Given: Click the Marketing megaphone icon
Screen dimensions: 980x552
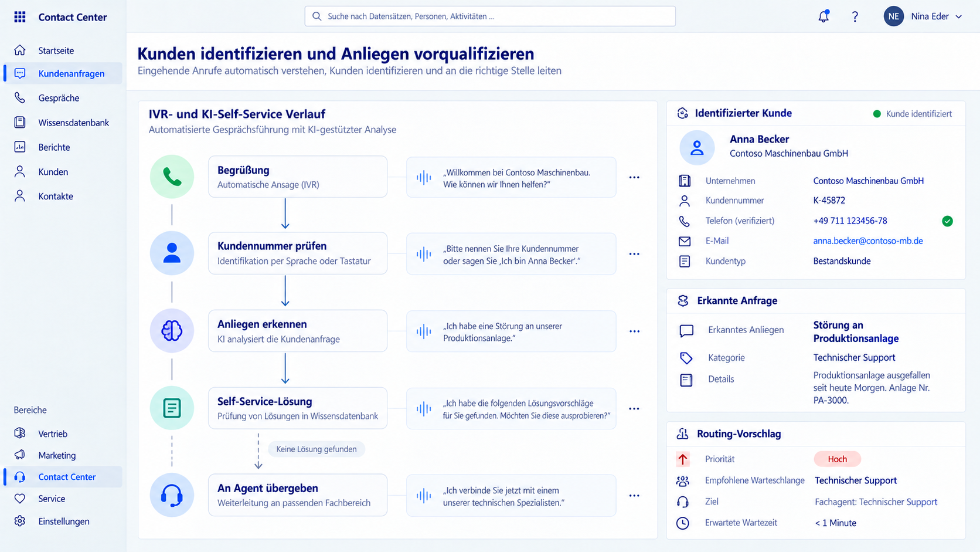Looking at the screenshot, I should 20,455.
